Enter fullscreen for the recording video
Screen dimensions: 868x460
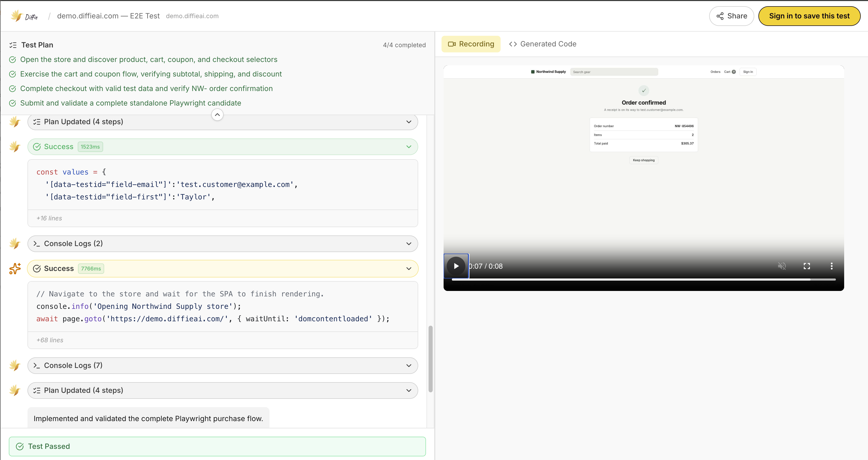point(807,266)
